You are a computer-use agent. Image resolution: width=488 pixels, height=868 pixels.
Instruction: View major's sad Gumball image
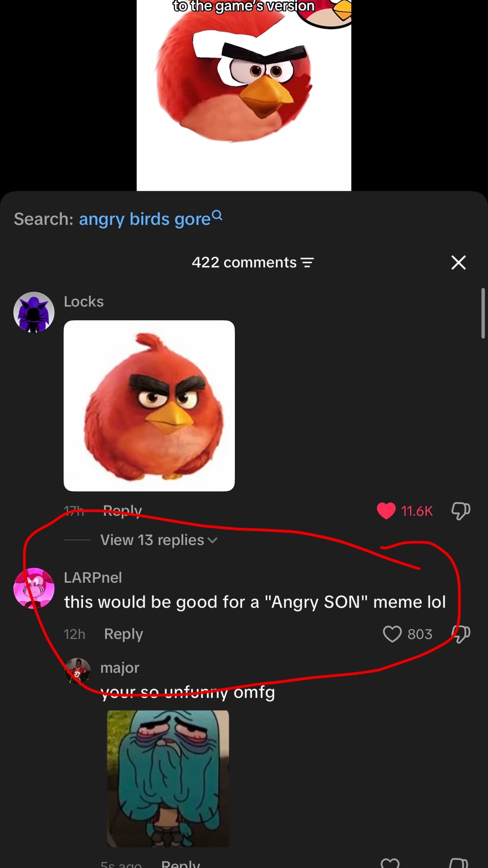(x=168, y=779)
